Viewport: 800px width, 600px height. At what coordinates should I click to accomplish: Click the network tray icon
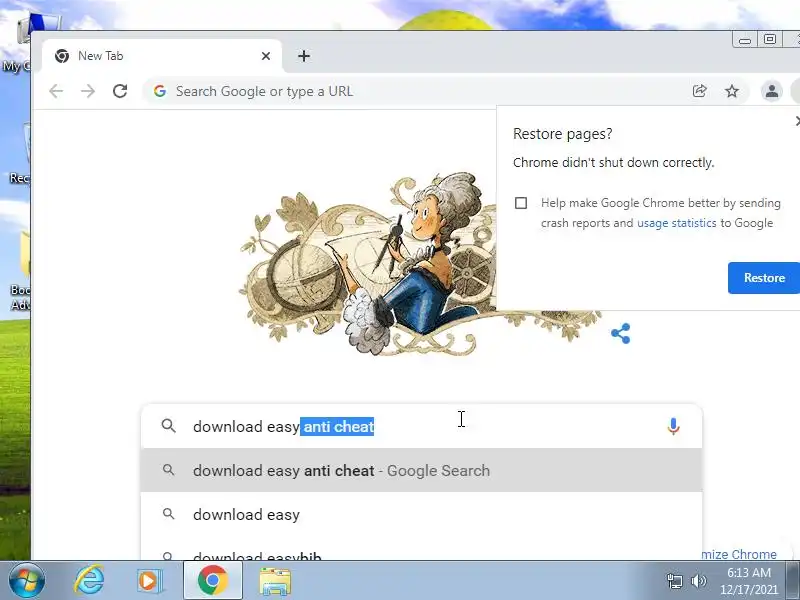point(674,581)
